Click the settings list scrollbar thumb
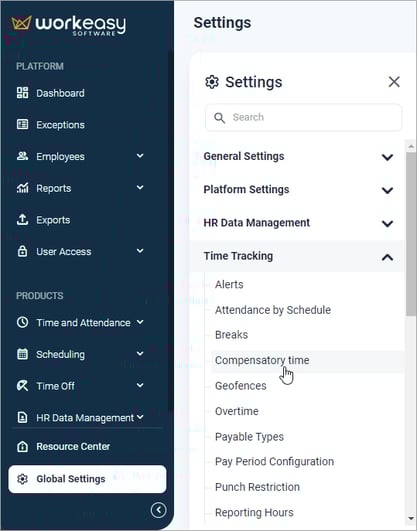The image size is (417, 531). 411,234
